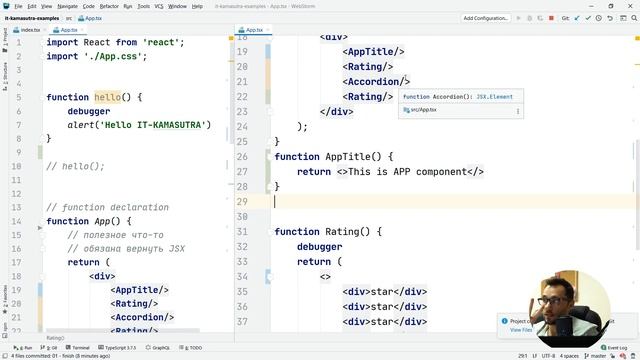The image size is (640, 360).
Task: Click Rating() breadcrumb under left editor
Action: pyautogui.click(x=55, y=338)
